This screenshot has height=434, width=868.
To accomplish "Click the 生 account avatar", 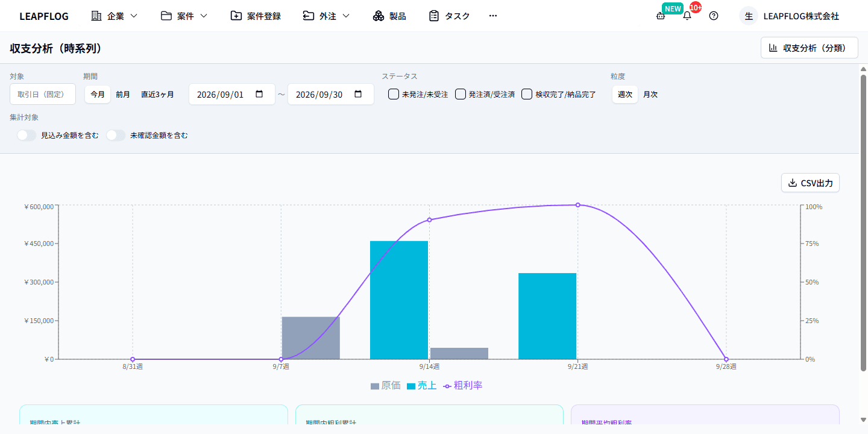I will pos(749,16).
